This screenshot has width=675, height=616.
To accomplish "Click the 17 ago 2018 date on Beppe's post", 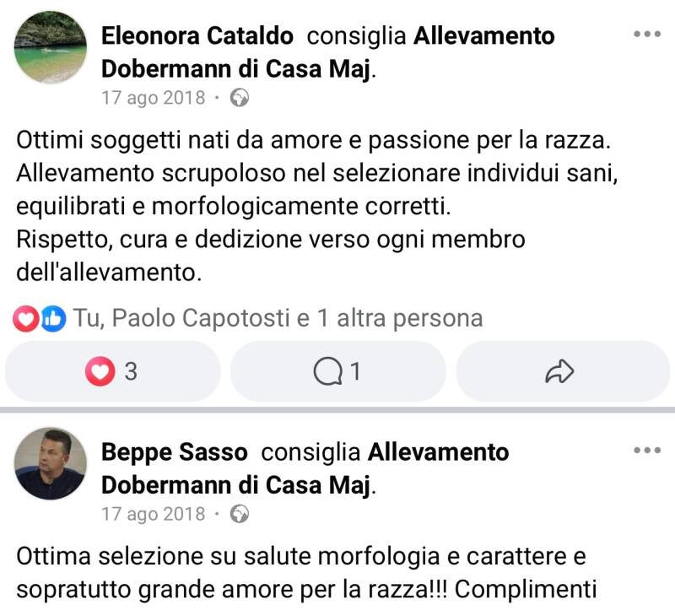I will tap(153, 514).
